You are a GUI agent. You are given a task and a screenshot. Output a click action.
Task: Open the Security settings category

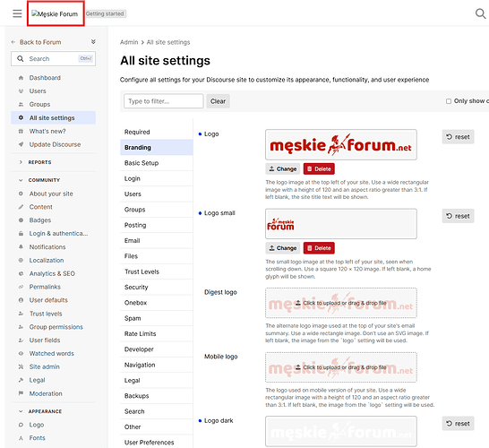click(156, 287)
